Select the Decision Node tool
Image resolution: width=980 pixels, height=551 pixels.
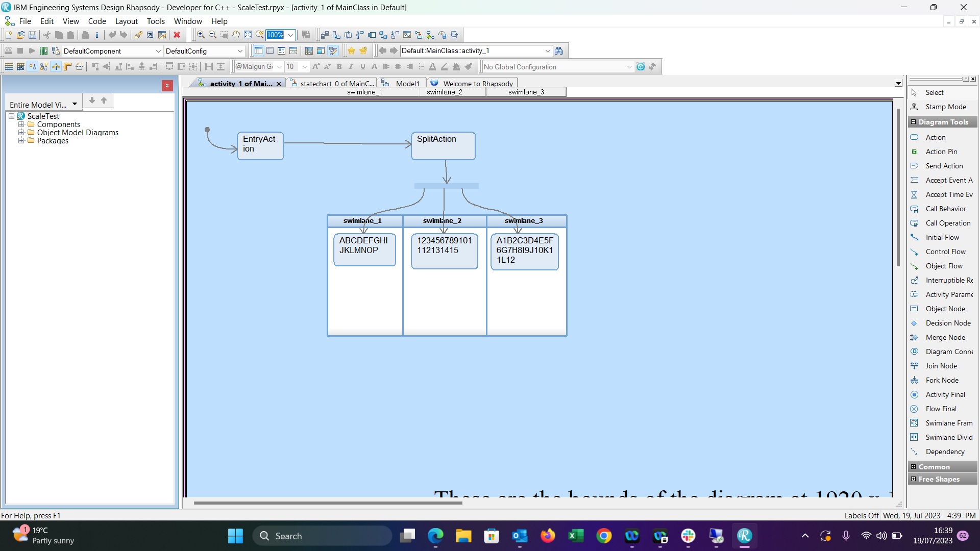[948, 323]
